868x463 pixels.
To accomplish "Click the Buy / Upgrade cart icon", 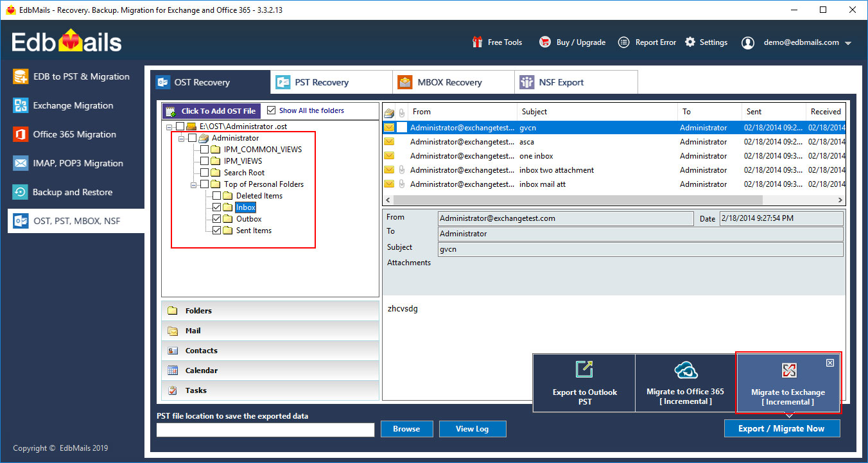I will (x=545, y=42).
